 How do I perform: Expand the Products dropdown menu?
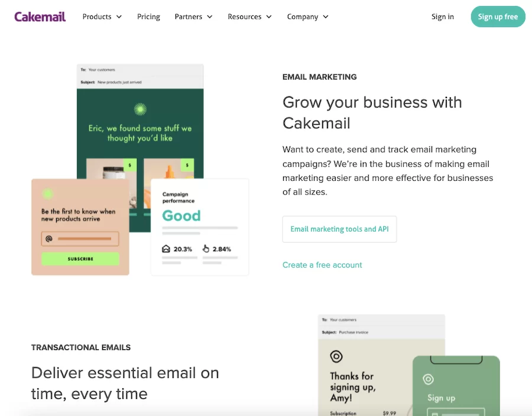[102, 17]
